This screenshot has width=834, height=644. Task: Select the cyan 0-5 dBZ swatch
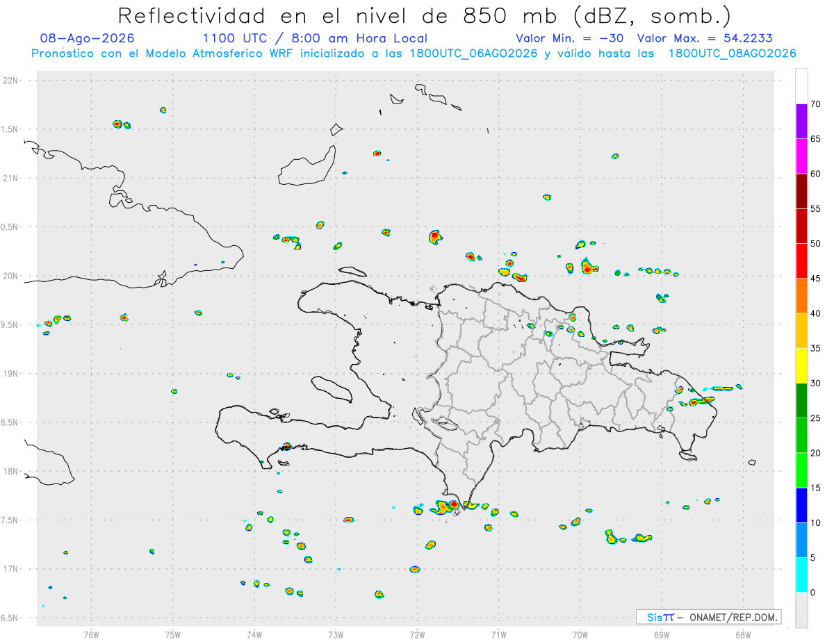point(801,575)
